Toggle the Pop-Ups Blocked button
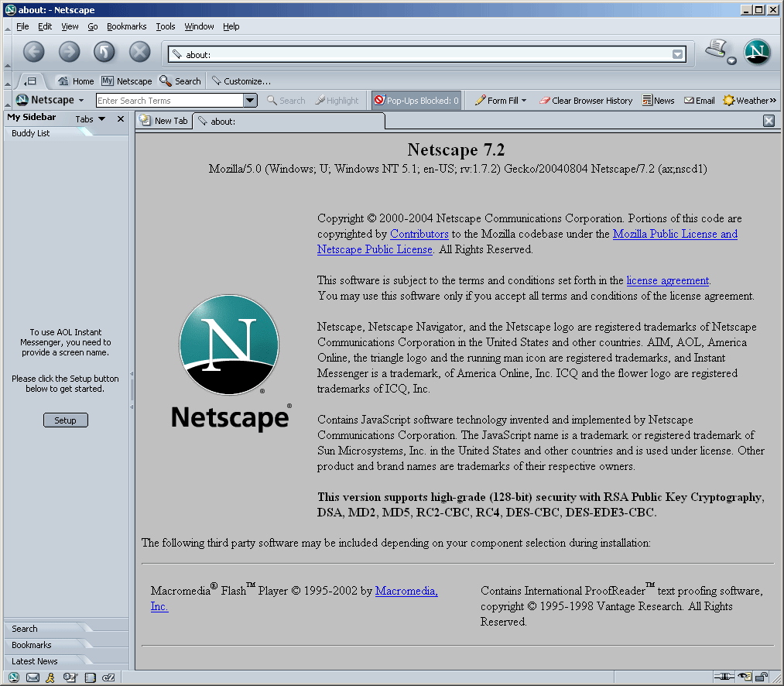The image size is (784, 686). (x=416, y=101)
